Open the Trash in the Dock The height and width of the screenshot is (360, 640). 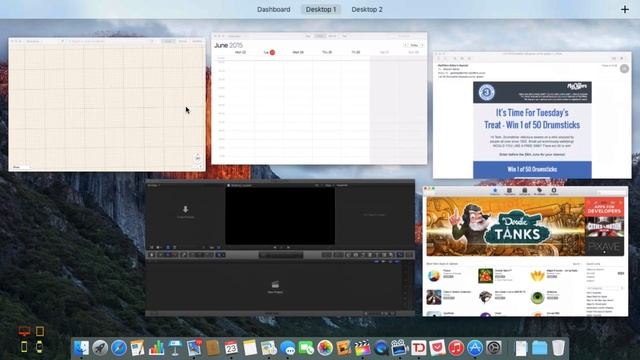pyautogui.click(x=558, y=348)
